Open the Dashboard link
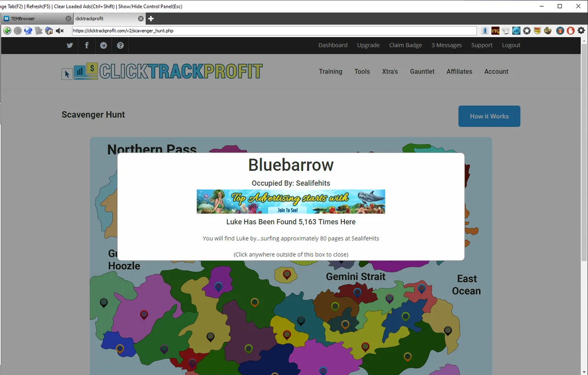Viewport: 588px width, 375px height. [333, 45]
